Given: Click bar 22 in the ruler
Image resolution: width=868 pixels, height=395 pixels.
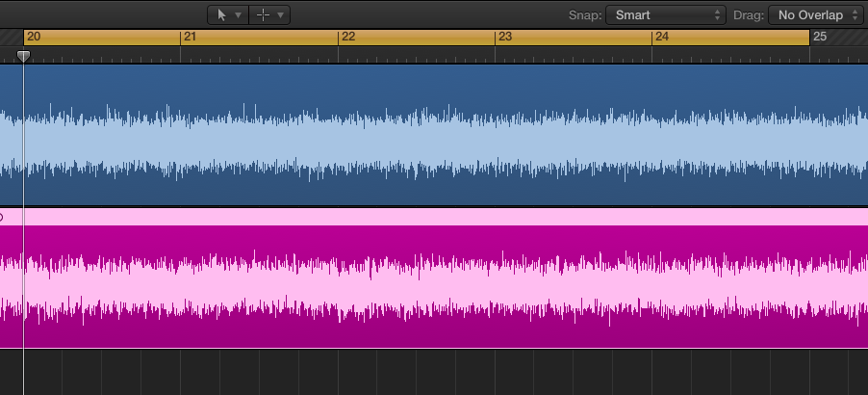Looking at the screenshot, I should pyautogui.click(x=348, y=37).
